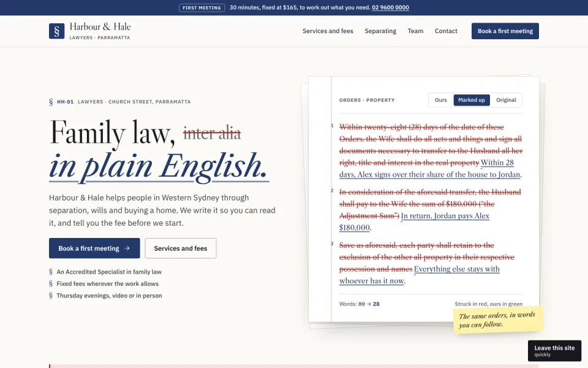Click the struck-through clause beginning 'In consideration'
The height and width of the screenshot is (368, 588).
click(430, 204)
